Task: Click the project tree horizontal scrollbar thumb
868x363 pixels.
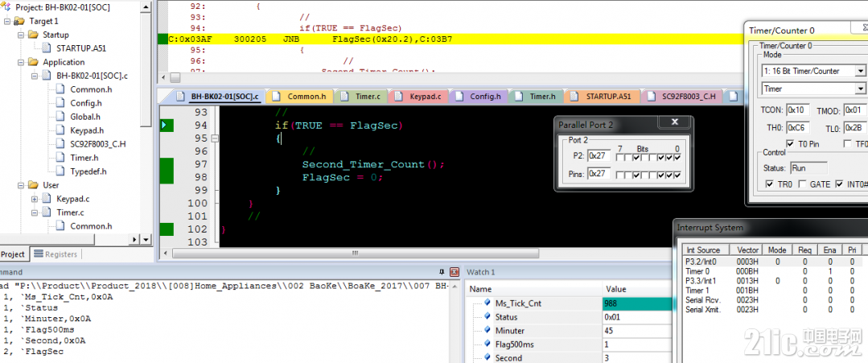Action: [47, 239]
